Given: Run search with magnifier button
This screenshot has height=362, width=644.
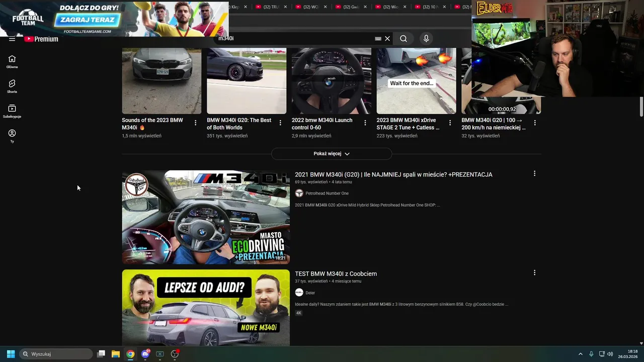Looking at the screenshot, I should pos(404,39).
